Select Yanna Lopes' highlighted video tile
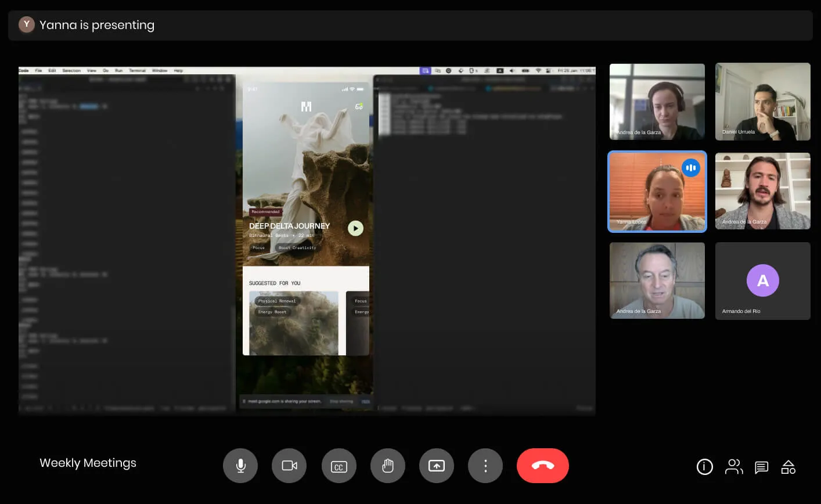 pyautogui.click(x=657, y=192)
